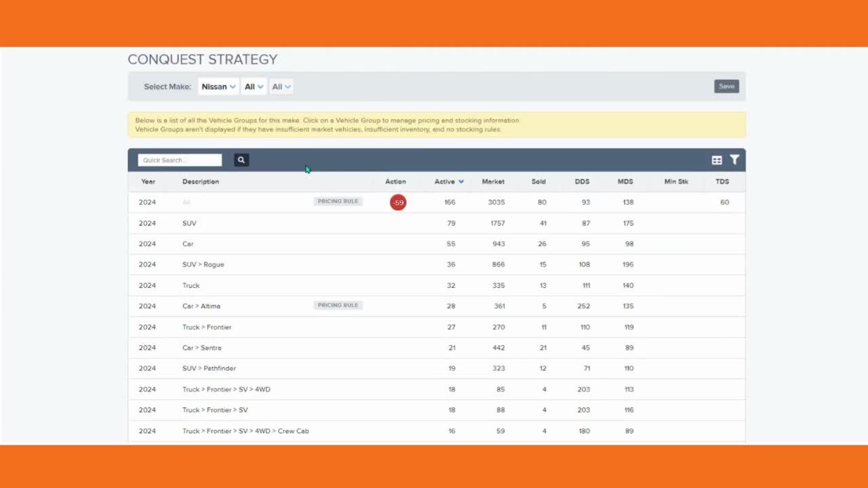Sort by the Description column header
The width and height of the screenshot is (868, 488).
[201, 182]
